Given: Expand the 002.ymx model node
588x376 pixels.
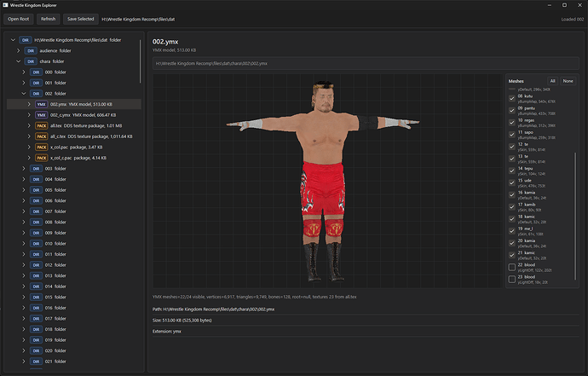Looking at the screenshot, I should click(x=29, y=104).
